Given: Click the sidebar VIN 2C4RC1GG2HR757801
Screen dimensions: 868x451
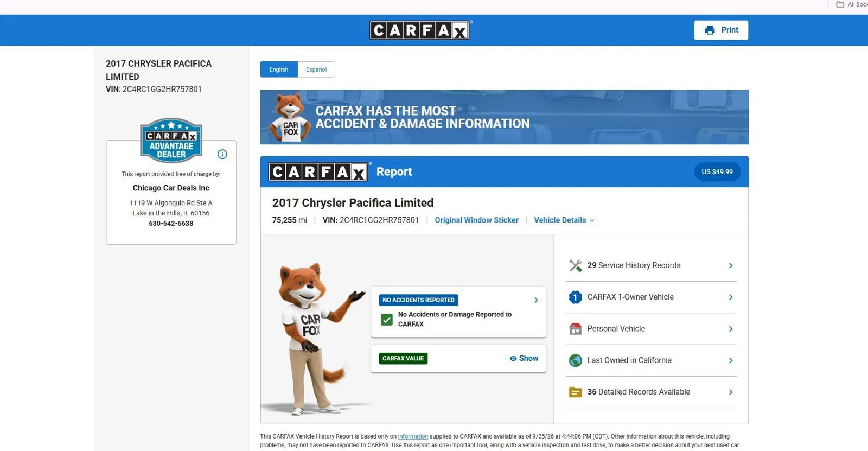Looking at the screenshot, I should pos(162,90).
